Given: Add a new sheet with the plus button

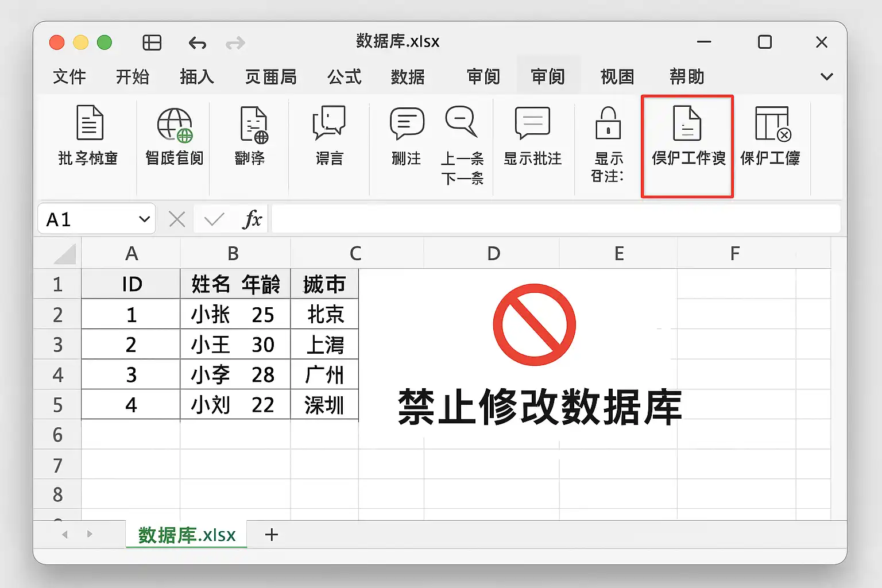Looking at the screenshot, I should pos(272,535).
